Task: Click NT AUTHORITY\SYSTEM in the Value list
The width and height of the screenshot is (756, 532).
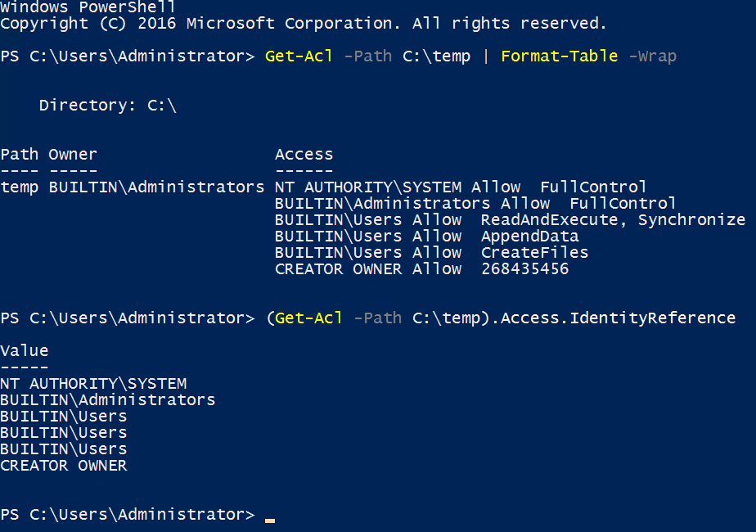Action: [93, 383]
